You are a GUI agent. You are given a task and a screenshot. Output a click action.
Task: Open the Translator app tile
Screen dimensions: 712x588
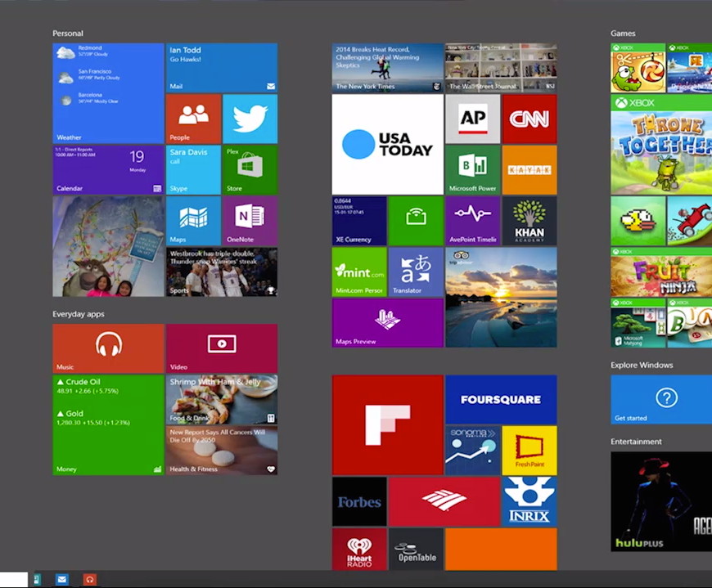point(416,272)
